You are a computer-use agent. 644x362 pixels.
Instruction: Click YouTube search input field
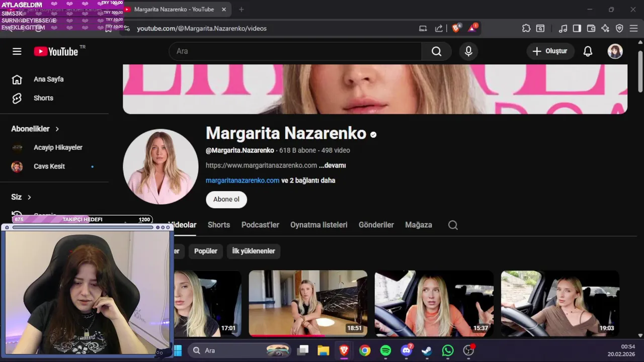295,51
